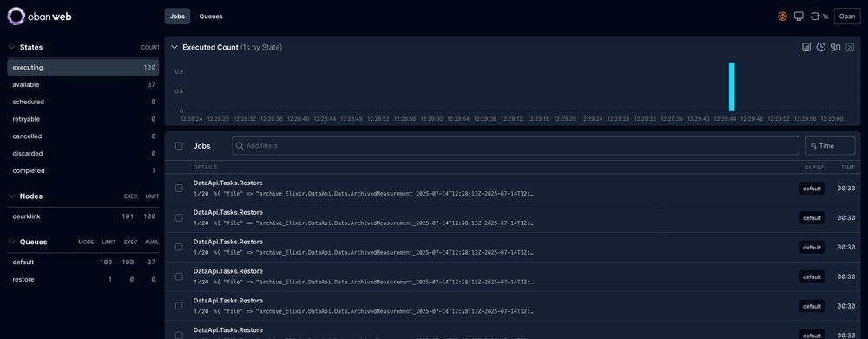Tick the first job row's checkbox

179,189
